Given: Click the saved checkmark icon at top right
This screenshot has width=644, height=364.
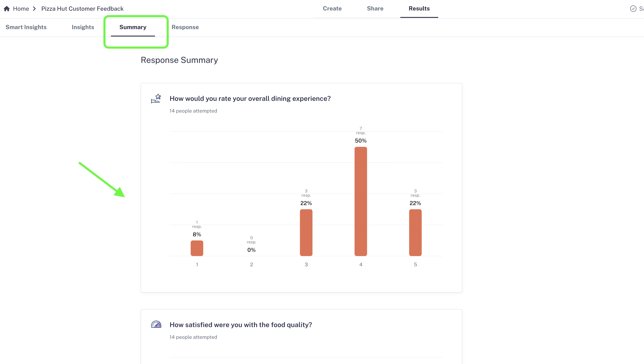Looking at the screenshot, I should (x=633, y=9).
